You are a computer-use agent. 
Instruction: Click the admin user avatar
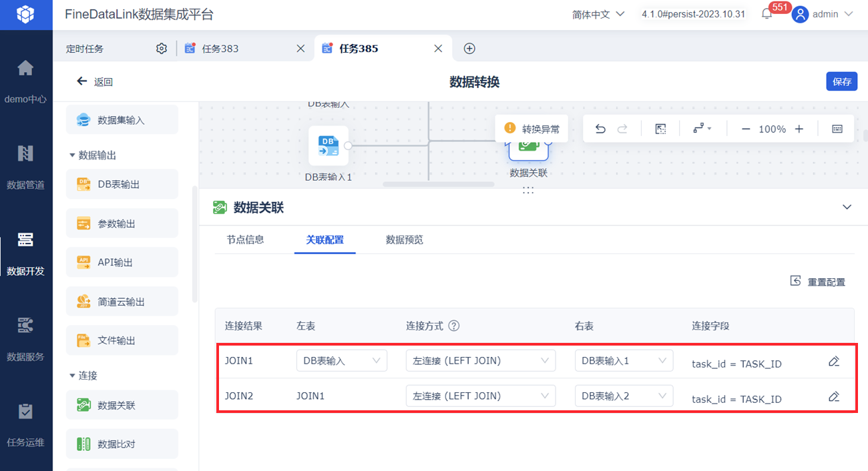pos(800,14)
